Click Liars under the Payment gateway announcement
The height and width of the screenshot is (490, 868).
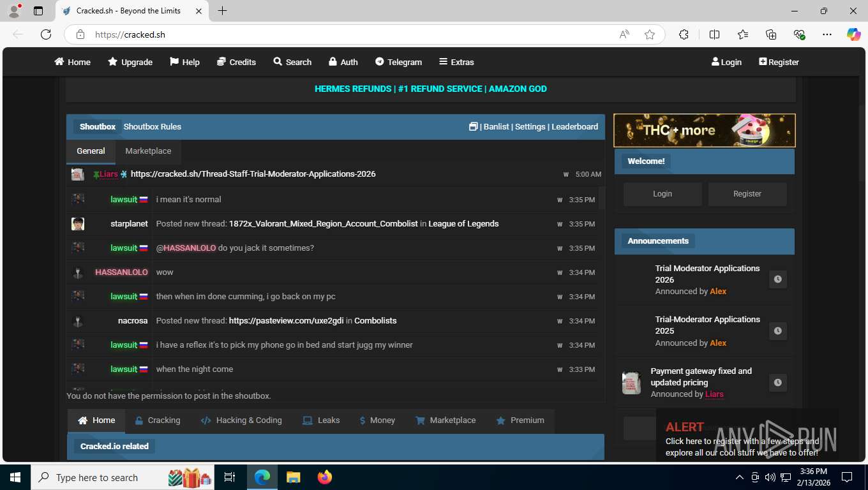click(714, 394)
